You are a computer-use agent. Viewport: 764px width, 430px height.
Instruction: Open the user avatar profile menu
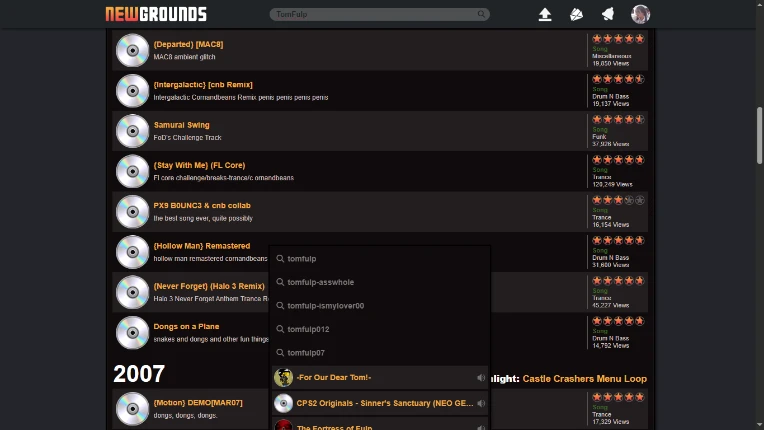click(640, 15)
